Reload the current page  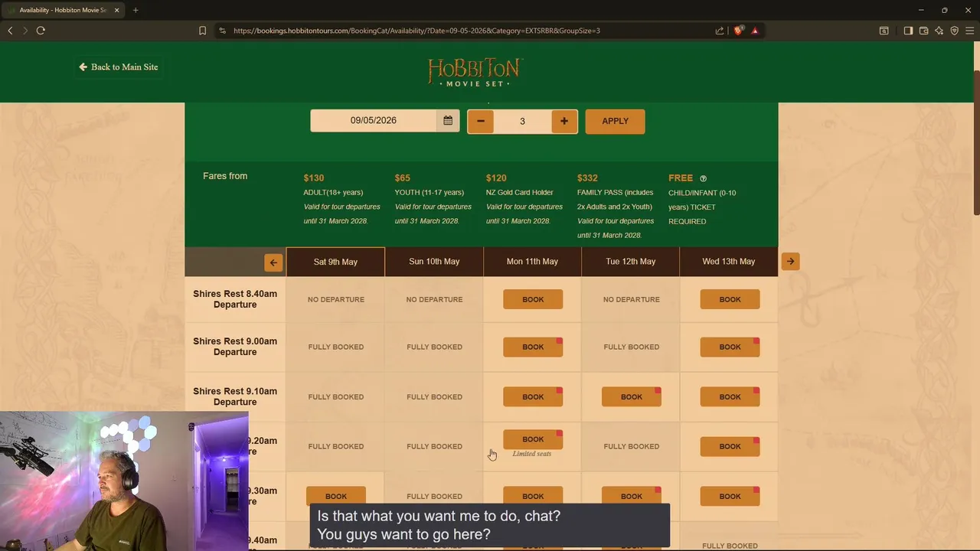coord(41,31)
